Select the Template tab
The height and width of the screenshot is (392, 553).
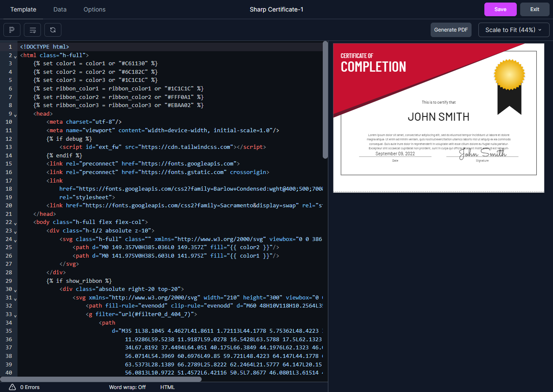pos(23,9)
